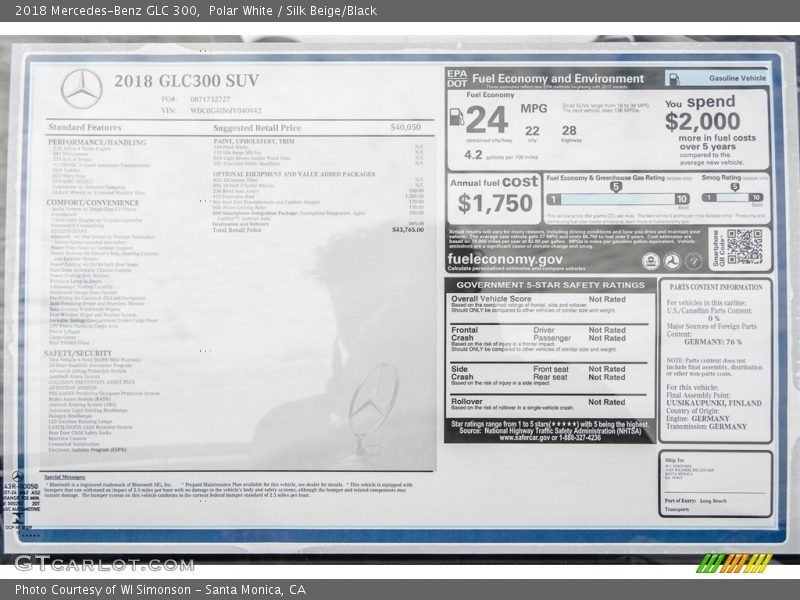Click the Smog Rating scale bar

pyautogui.click(x=733, y=197)
